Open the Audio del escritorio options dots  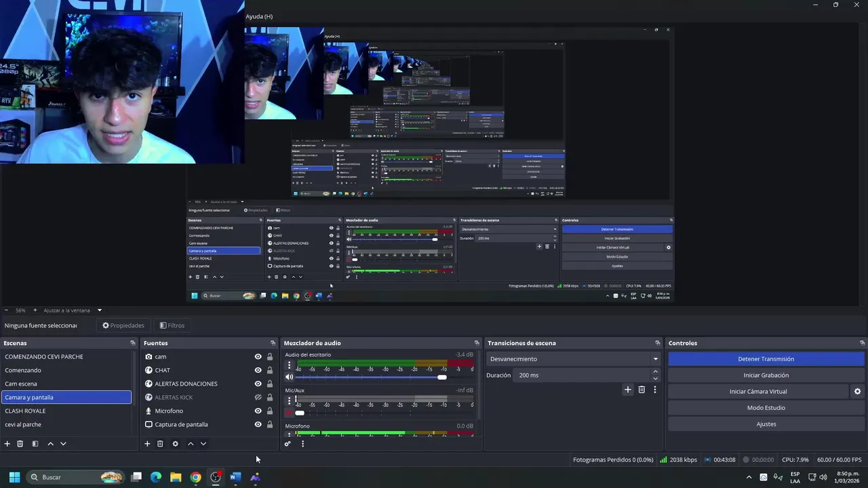point(290,365)
